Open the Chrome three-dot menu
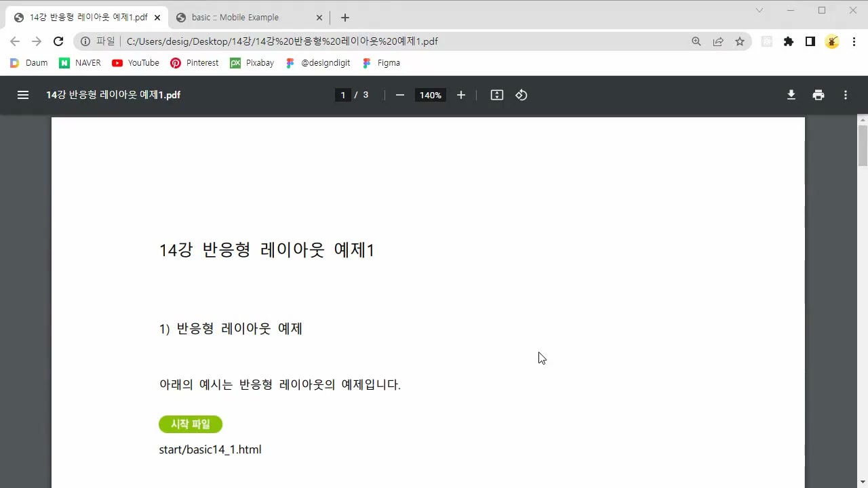868x488 pixels. coord(854,41)
